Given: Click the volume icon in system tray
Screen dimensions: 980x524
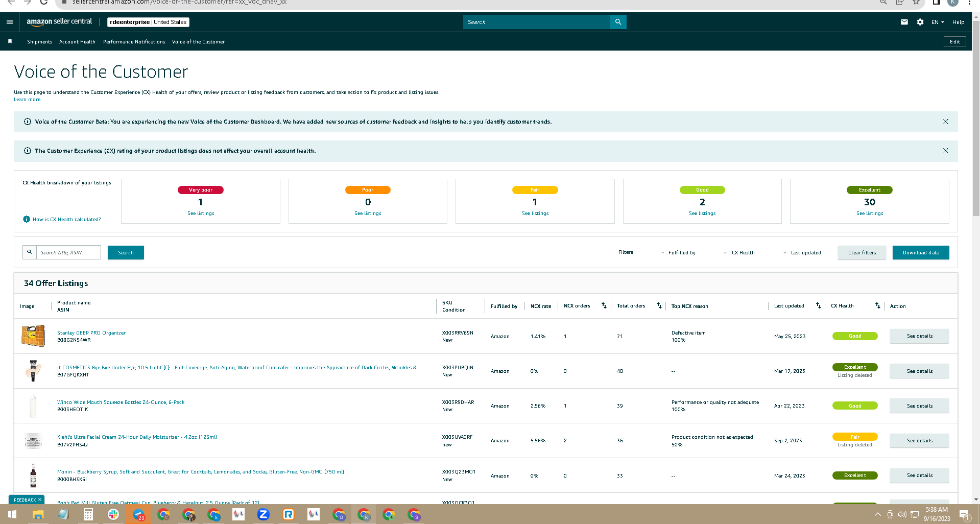Looking at the screenshot, I should 902,514.
